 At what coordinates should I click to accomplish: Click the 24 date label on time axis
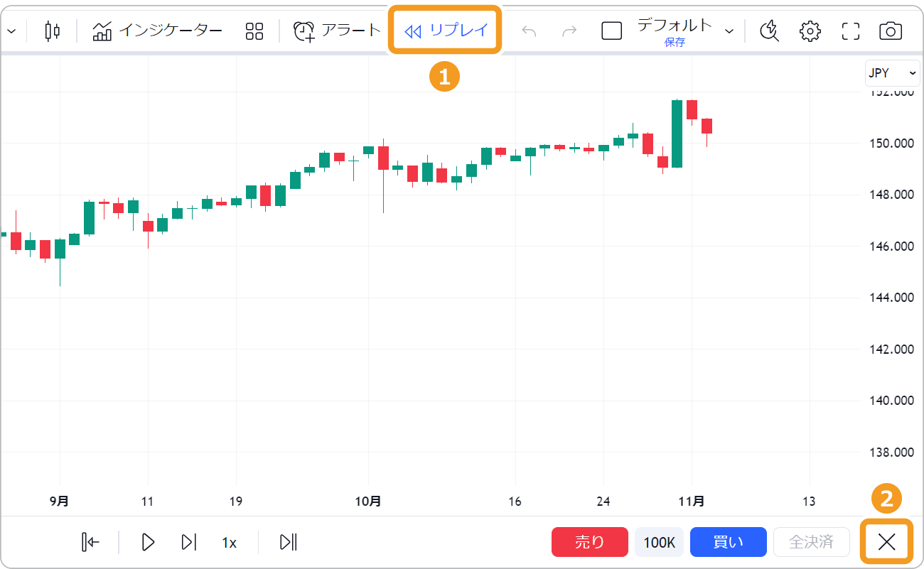tap(603, 502)
